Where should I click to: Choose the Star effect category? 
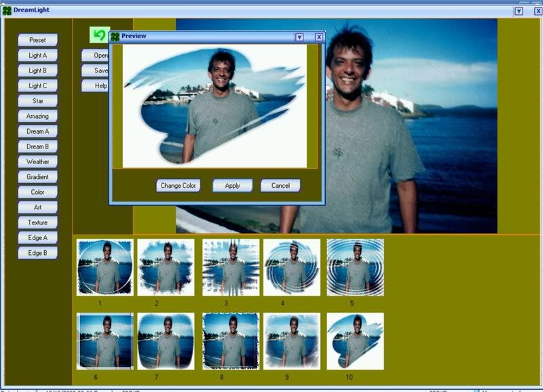(38, 101)
